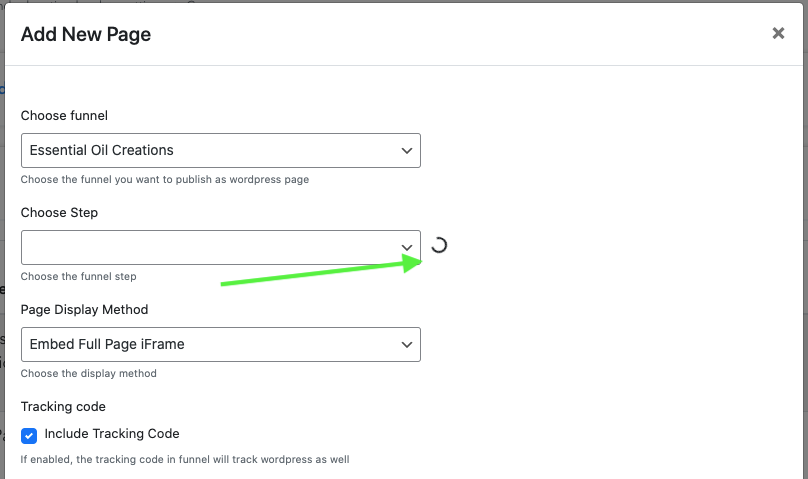Close the Add New Page dialog

click(778, 33)
